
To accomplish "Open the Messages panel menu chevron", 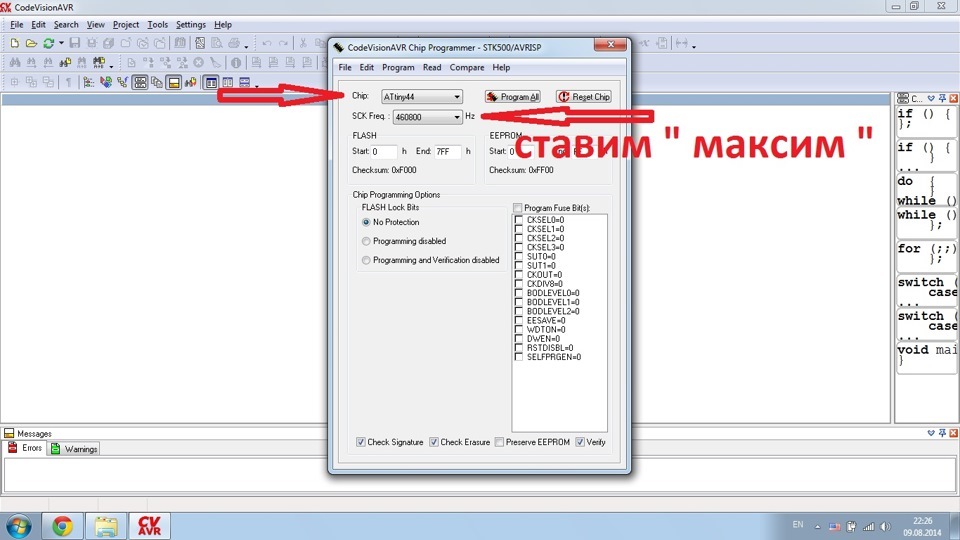I will [931, 433].
